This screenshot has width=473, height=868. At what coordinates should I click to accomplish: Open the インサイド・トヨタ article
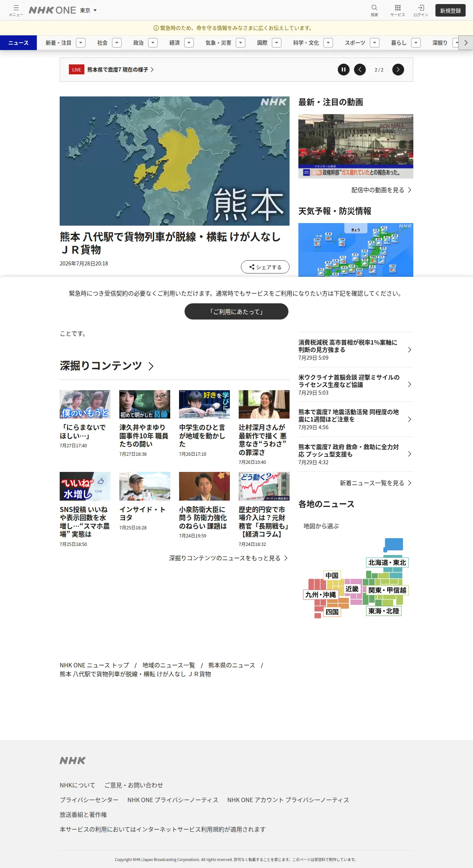tap(145, 501)
